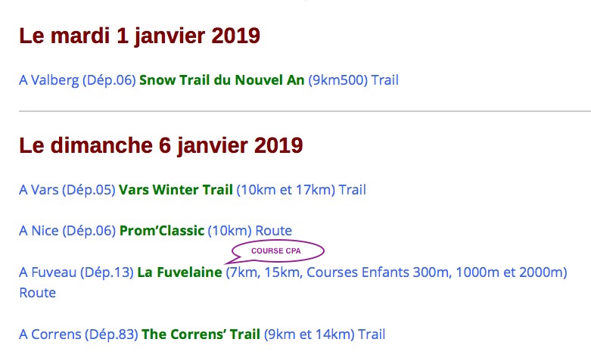Click the A Valberg (Dép.06) text
The width and height of the screenshot is (591, 364).
[x=77, y=80]
